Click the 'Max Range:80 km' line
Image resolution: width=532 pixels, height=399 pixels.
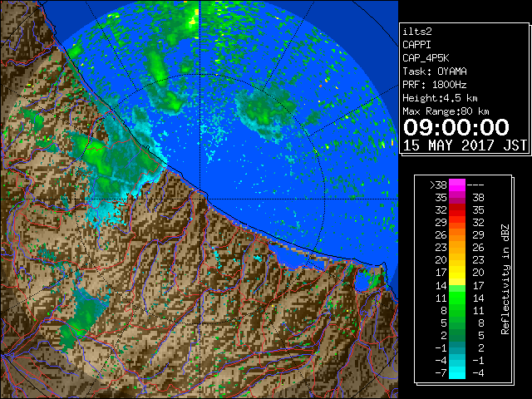pos(446,111)
